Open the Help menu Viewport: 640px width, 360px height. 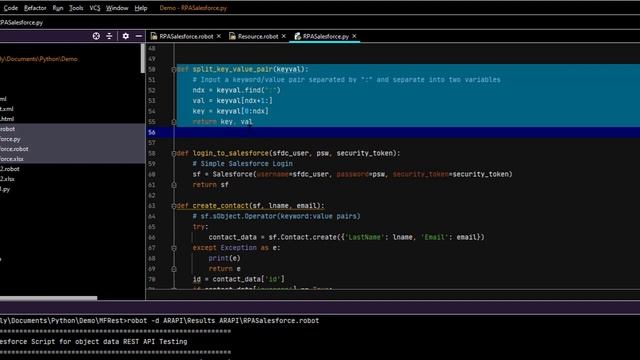[x=141, y=8]
